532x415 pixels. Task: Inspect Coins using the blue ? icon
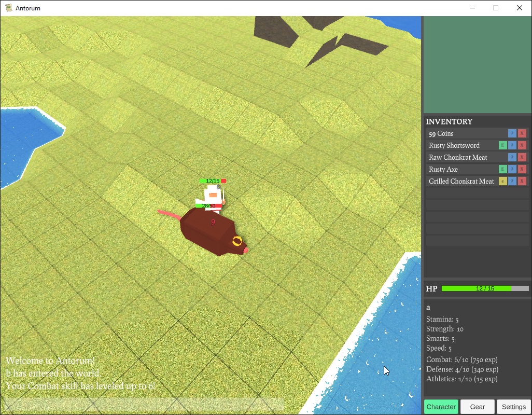click(x=512, y=133)
